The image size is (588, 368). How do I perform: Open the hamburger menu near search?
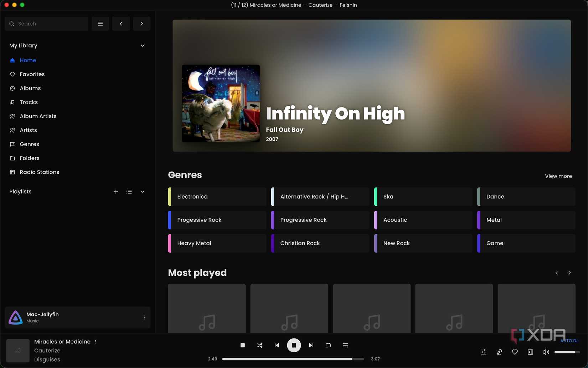coord(100,23)
